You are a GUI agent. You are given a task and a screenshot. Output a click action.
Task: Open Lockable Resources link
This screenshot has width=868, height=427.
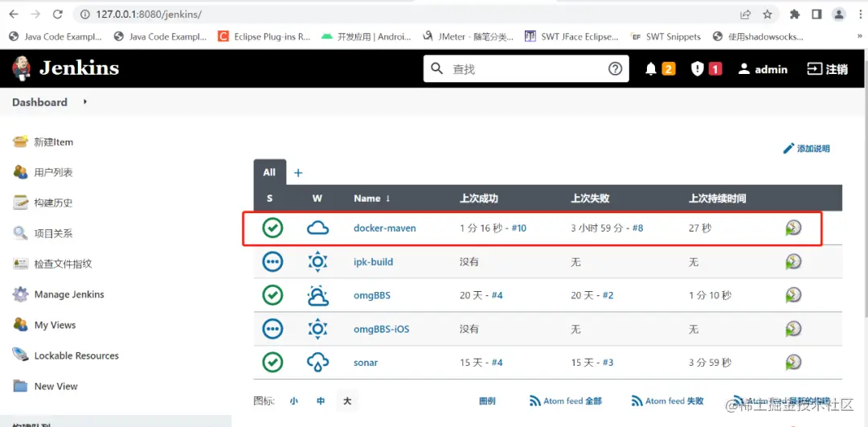[76, 355]
